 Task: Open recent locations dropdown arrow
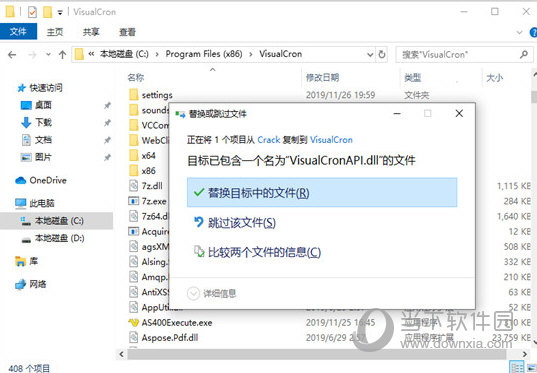click(48, 54)
